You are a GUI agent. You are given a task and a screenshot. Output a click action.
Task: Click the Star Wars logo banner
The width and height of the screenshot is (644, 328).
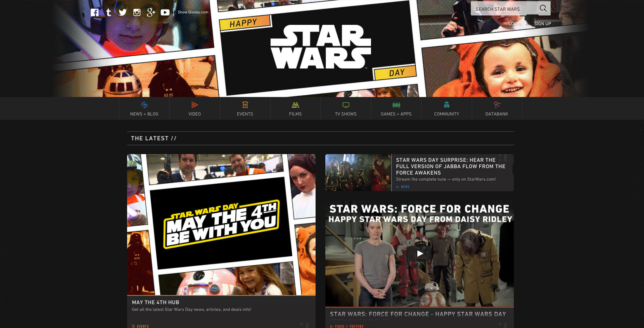pos(321,46)
